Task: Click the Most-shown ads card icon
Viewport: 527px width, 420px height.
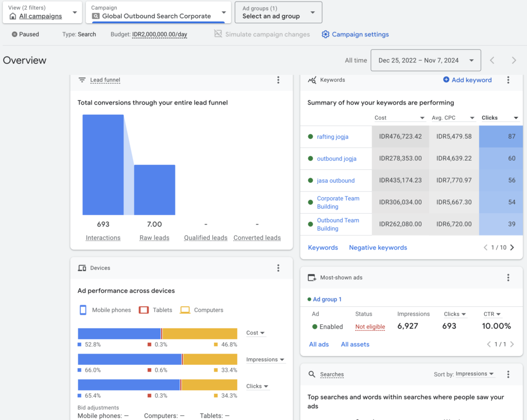Action: pyautogui.click(x=312, y=277)
